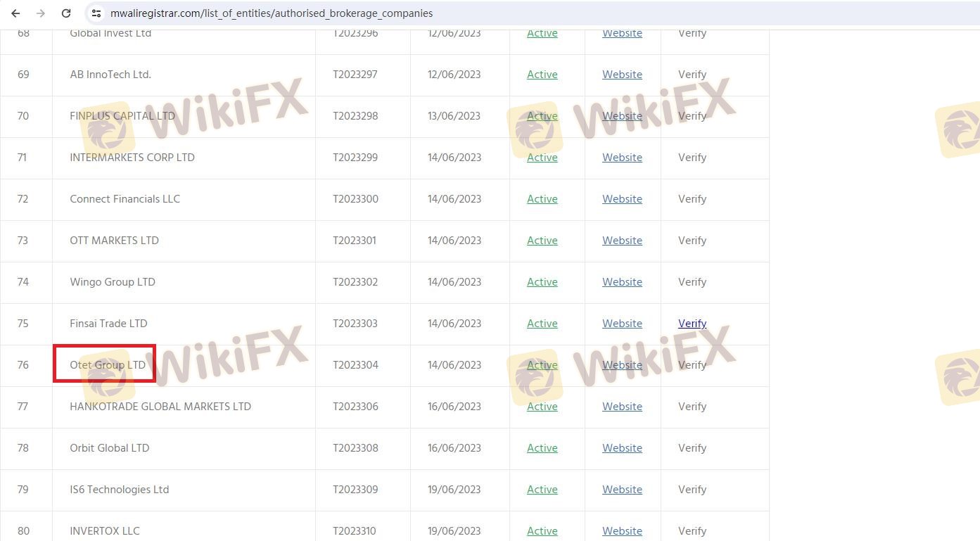Open the Website link for AB InnoTech Ltd.
The height and width of the screenshot is (541, 980).
click(x=622, y=75)
